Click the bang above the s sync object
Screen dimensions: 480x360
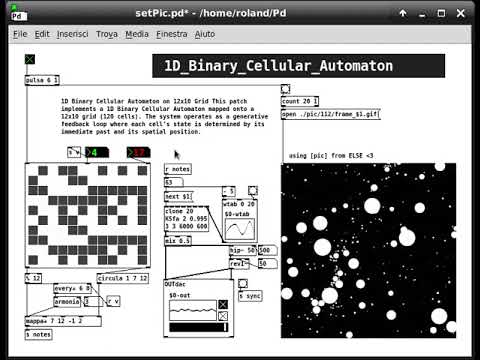tap(243, 283)
